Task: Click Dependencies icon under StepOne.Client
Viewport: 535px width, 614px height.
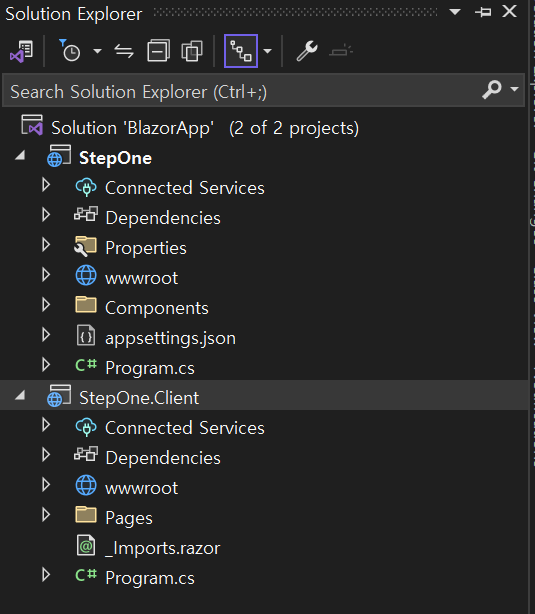Action: click(x=86, y=454)
